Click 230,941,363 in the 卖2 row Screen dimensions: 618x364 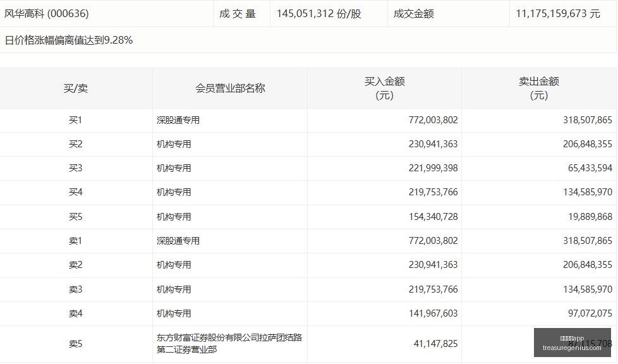pyautogui.click(x=433, y=265)
